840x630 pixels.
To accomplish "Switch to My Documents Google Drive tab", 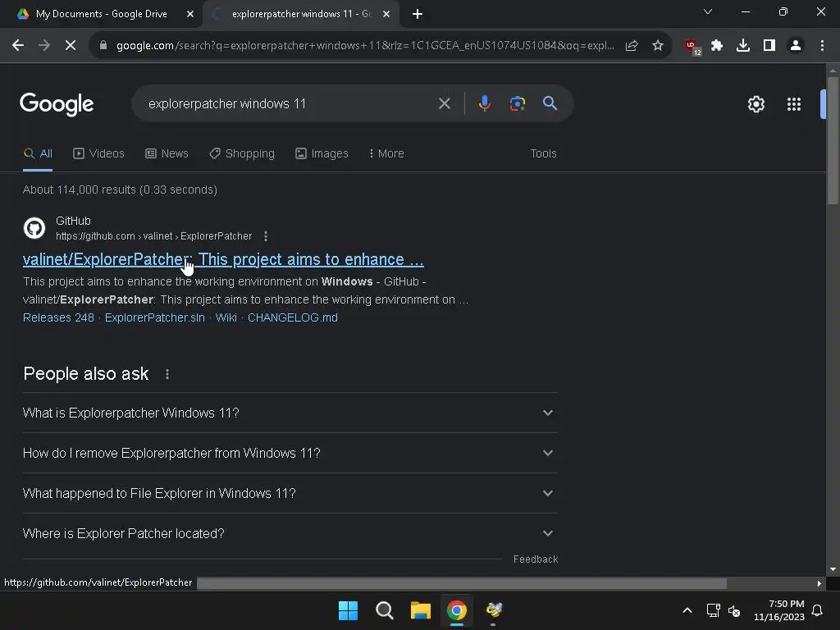I will [101, 14].
